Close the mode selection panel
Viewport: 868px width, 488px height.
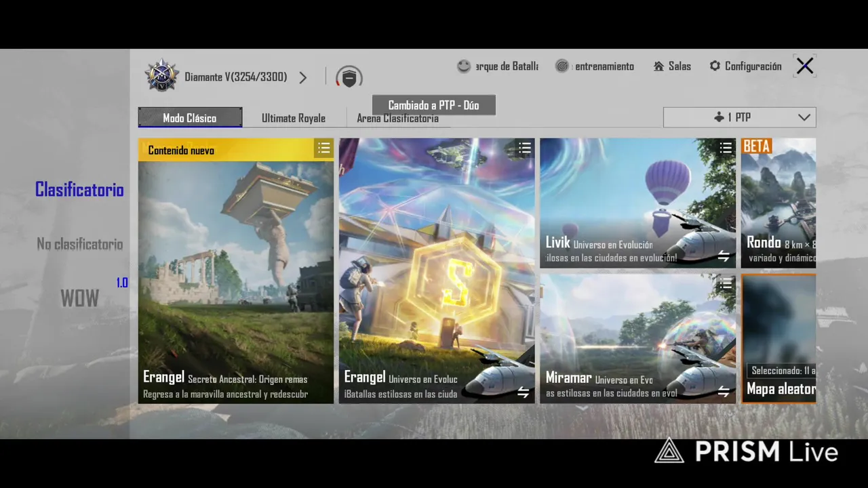[x=805, y=66]
